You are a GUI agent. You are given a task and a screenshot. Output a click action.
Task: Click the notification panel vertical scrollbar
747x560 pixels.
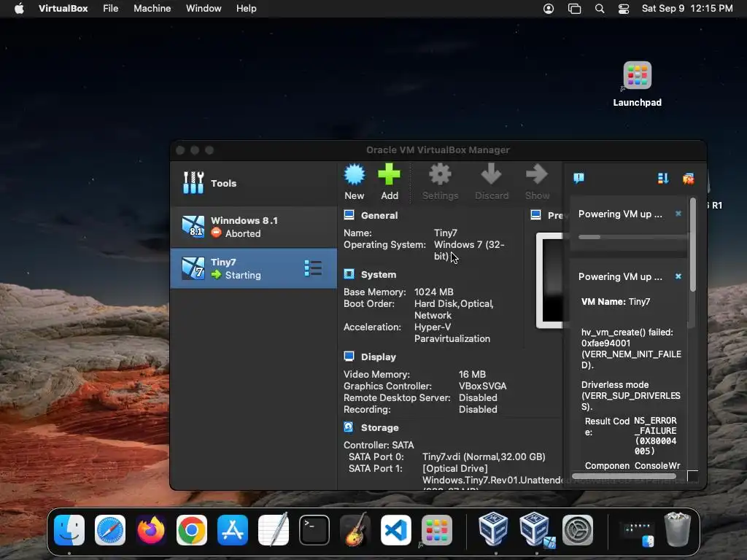[693, 245]
